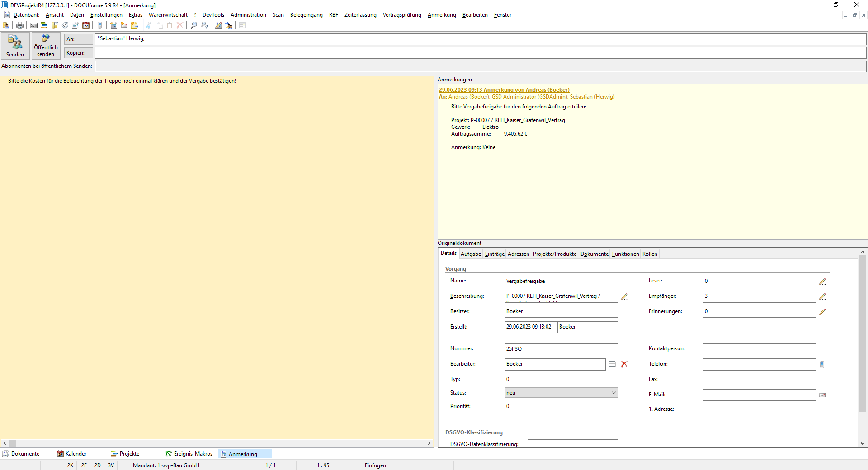
Task: Open the Funktionen tab
Action: point(625,254)
